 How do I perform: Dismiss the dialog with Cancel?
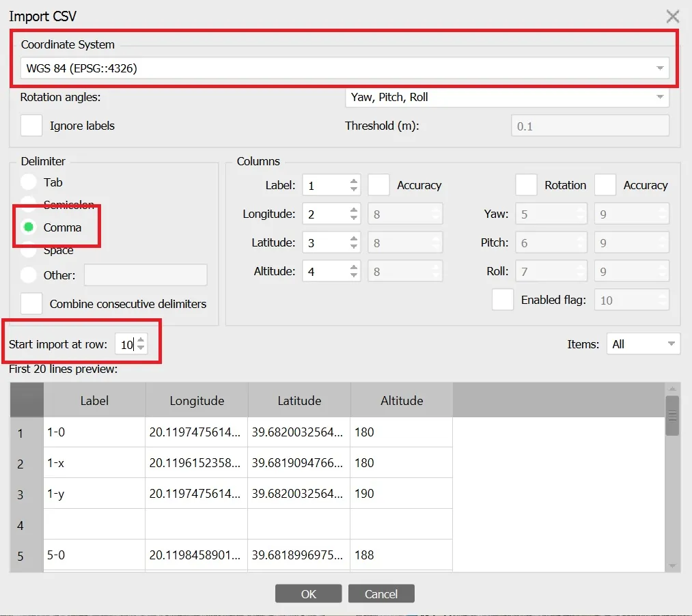380,593
